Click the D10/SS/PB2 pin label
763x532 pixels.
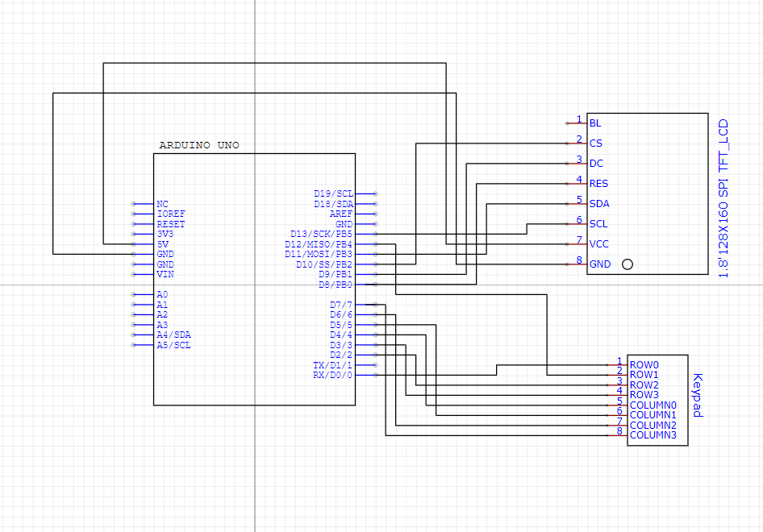point(324,264)
